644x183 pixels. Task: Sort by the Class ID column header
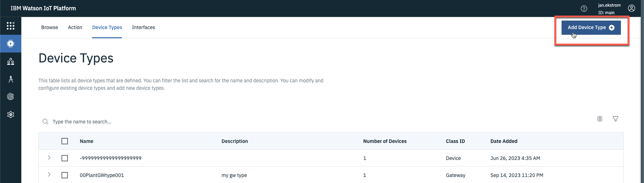pyautogui.click(x=455, y=141)
